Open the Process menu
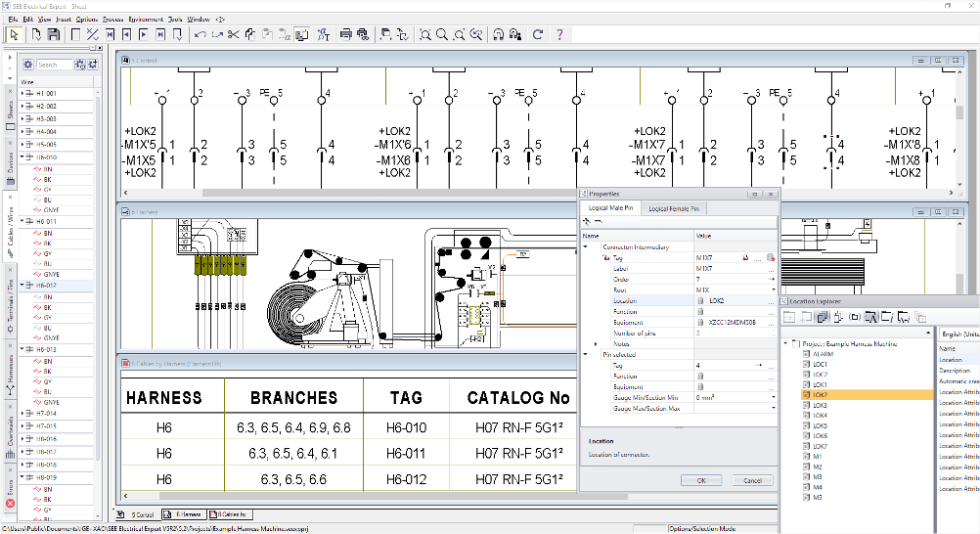Image resolution: width=980 pixels, height=534 pixels. tap(112, 19)
